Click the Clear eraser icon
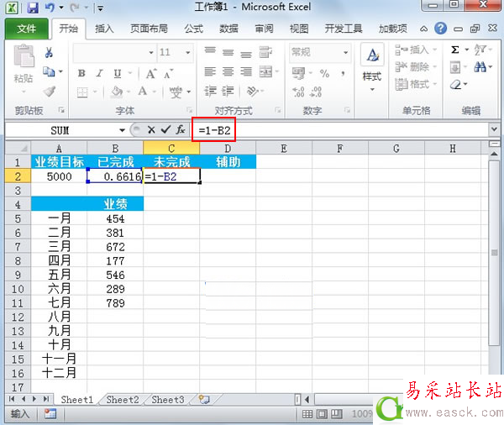Image resolution: width=504 pixels, height=425 pixels. click(455, 85)
